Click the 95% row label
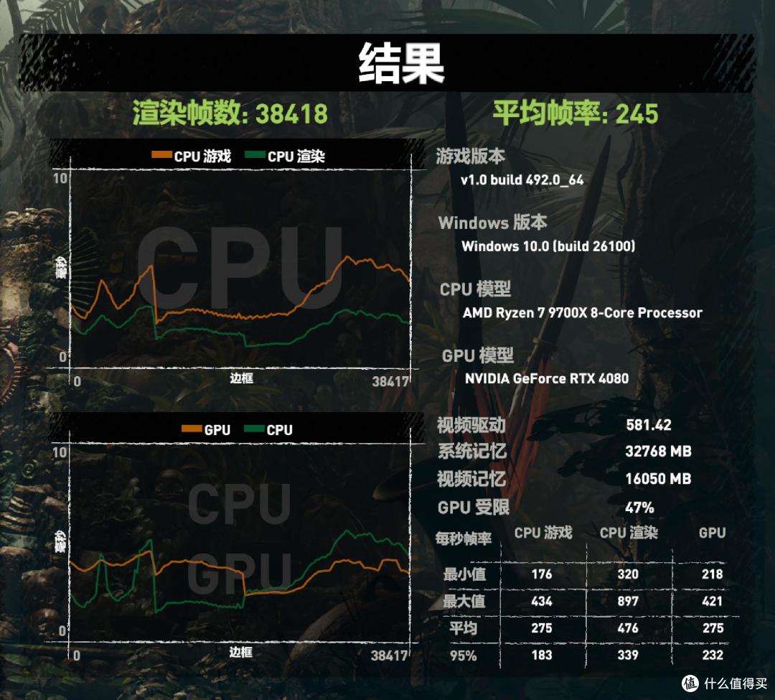This screenshot has width=775, height=700. pyautogui.click(x=463, y=655)
